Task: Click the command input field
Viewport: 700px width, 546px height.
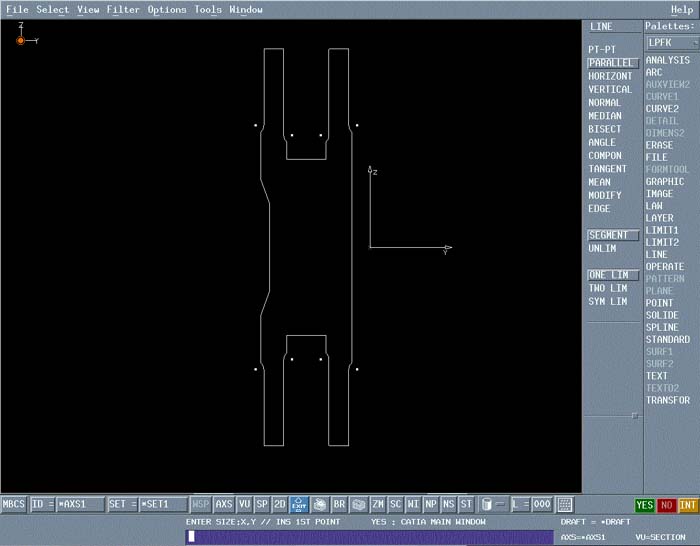Action: point(368,536)
